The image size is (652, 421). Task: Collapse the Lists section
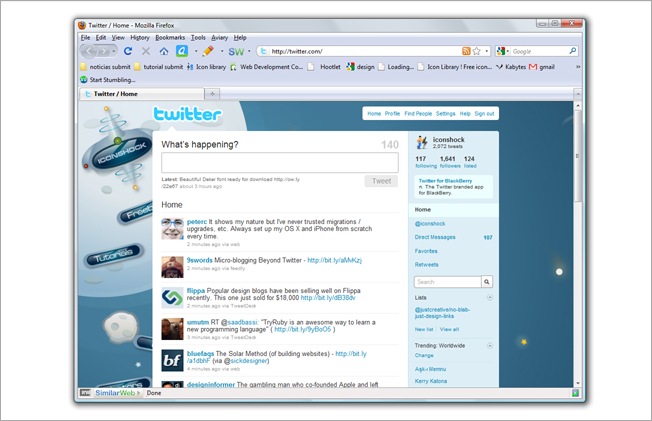pyautogui.click(x=489, y=297)
